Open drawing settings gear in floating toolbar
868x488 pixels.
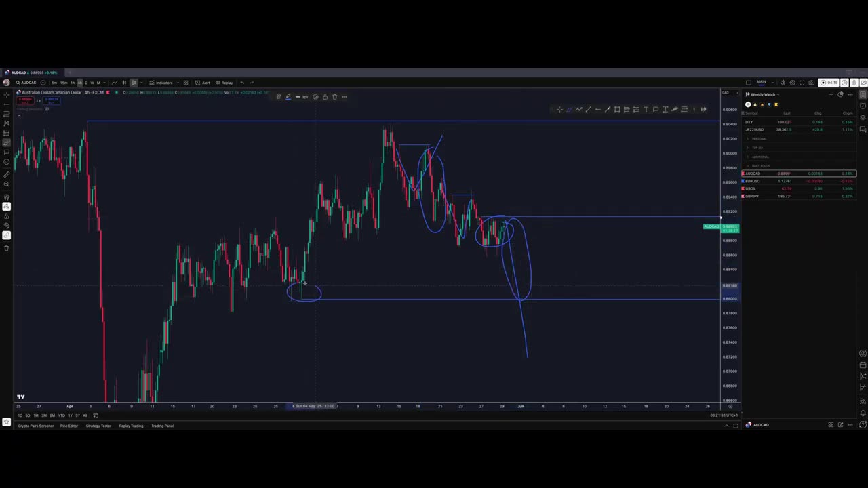315,97
